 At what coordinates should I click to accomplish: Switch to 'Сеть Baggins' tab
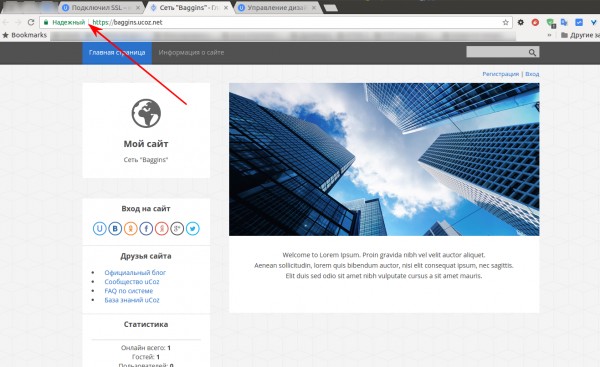[x=189, y=8]
